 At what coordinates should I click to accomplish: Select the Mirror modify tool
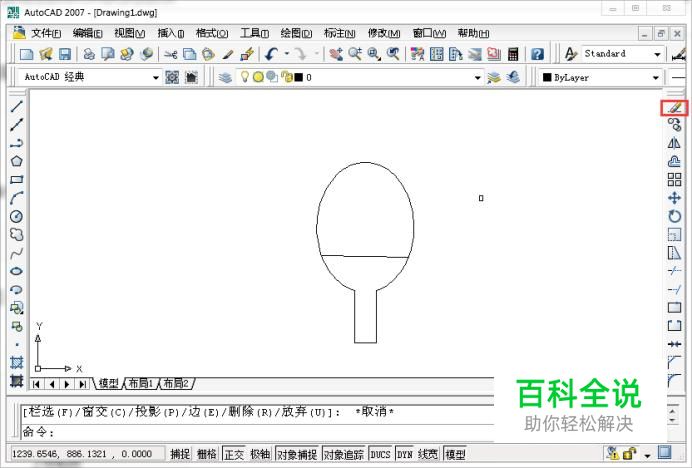pyautogui.click(x=674, y=143)
